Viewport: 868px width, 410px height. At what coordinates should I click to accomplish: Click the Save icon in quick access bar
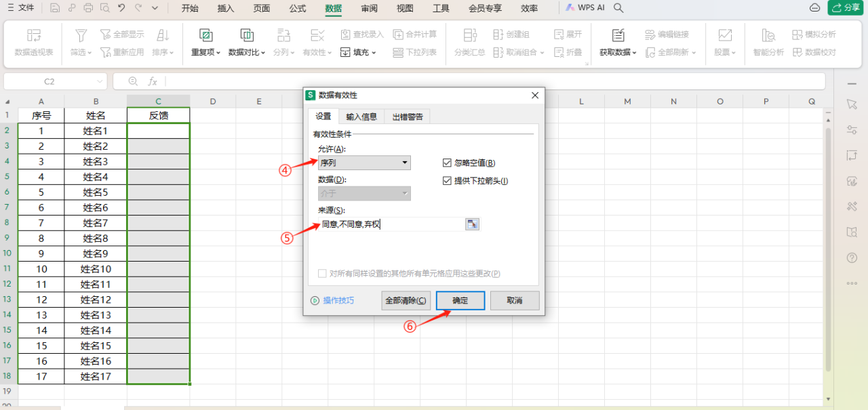pyautogui.click(x=55, y=8)
